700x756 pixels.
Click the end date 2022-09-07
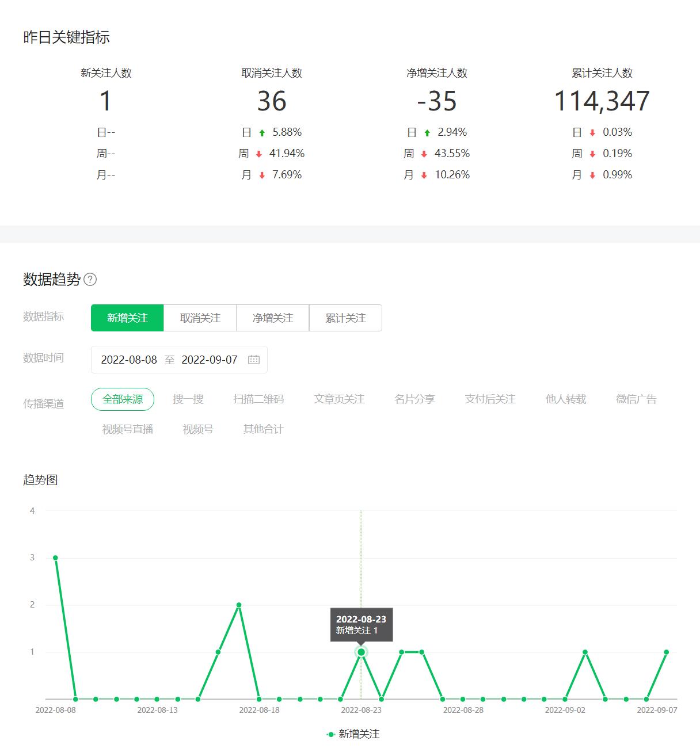[x=210, y=360]
